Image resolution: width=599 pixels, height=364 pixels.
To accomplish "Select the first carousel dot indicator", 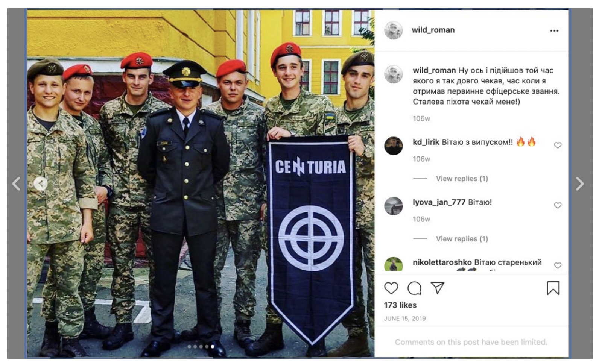I will [x=189, y=347].
